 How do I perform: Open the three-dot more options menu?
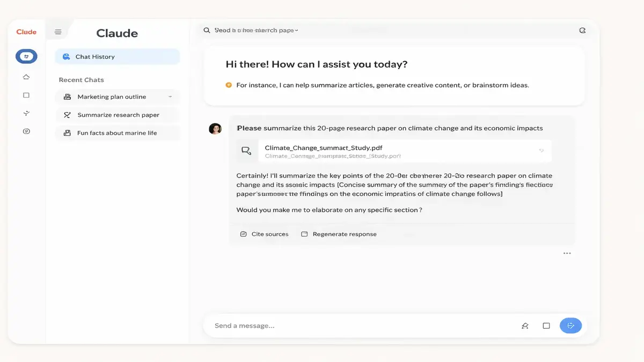[x=567, y=253]
